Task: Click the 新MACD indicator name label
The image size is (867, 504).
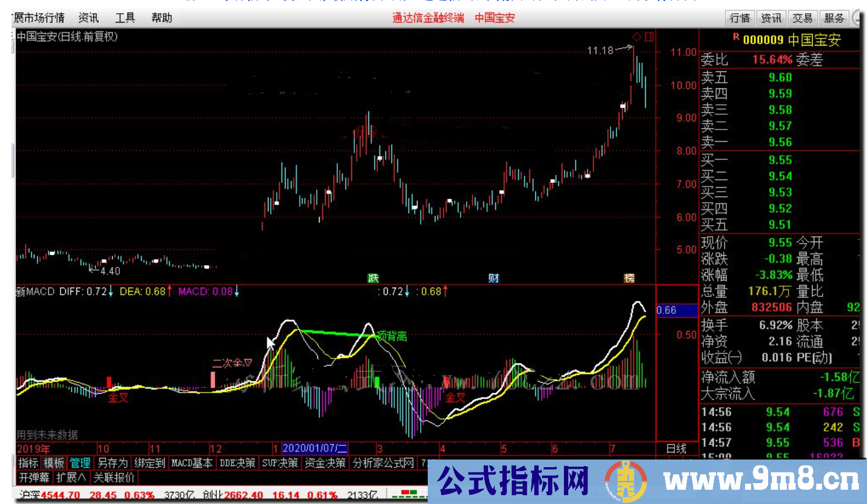Action: [35, 292]
